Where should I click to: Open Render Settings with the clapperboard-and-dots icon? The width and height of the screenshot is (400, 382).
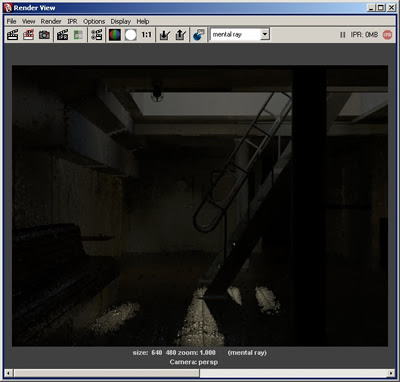coord(97,35)
